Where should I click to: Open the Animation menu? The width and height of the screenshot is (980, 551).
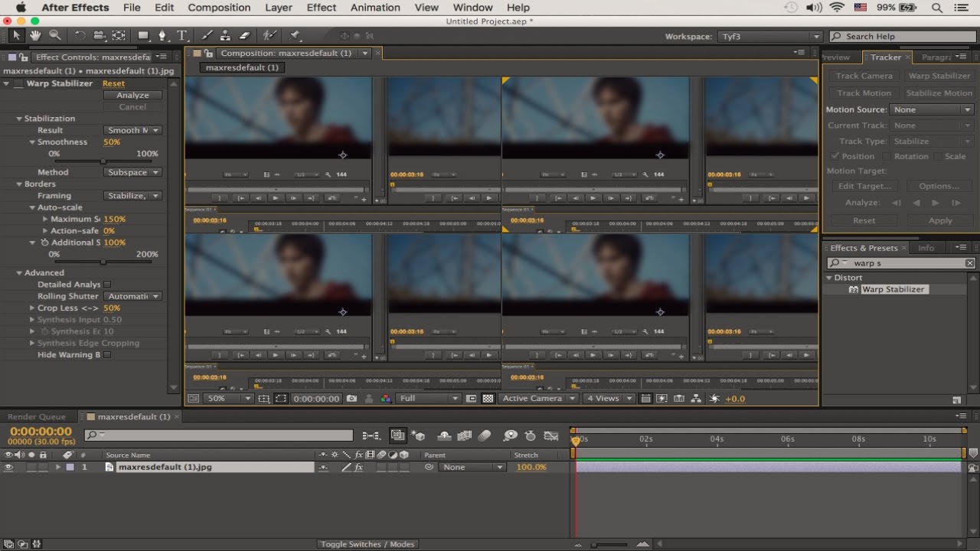tap(375, 8)
